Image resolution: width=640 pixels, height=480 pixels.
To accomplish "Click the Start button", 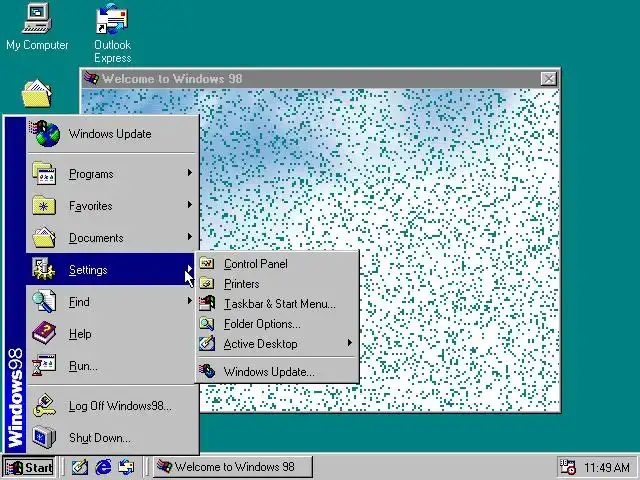I will (29, 467).
